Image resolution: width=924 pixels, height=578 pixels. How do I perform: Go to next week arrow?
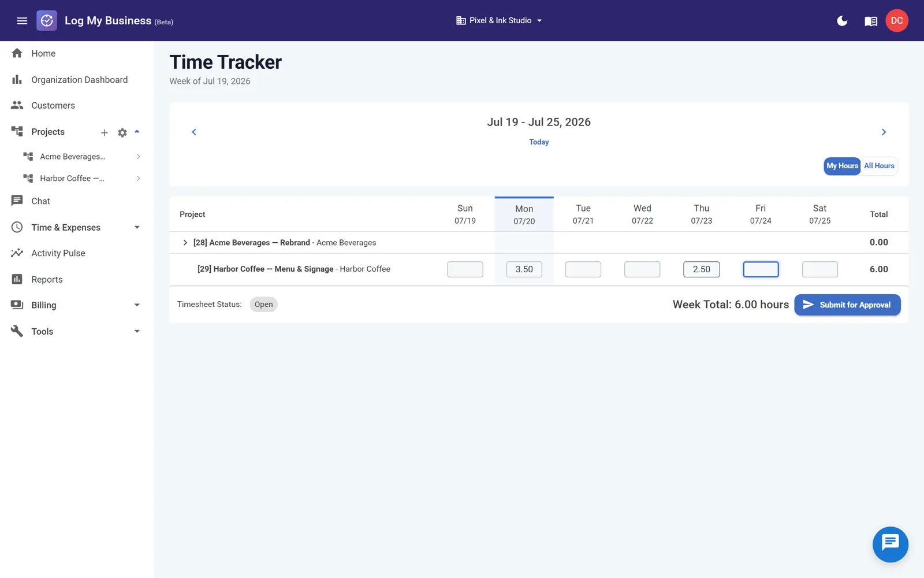[x=884, y=132]
